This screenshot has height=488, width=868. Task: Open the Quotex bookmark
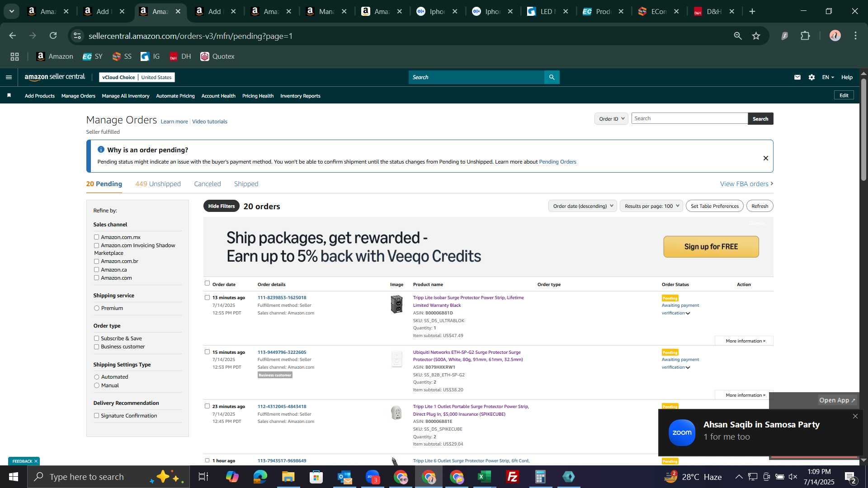tap(217, 56)
